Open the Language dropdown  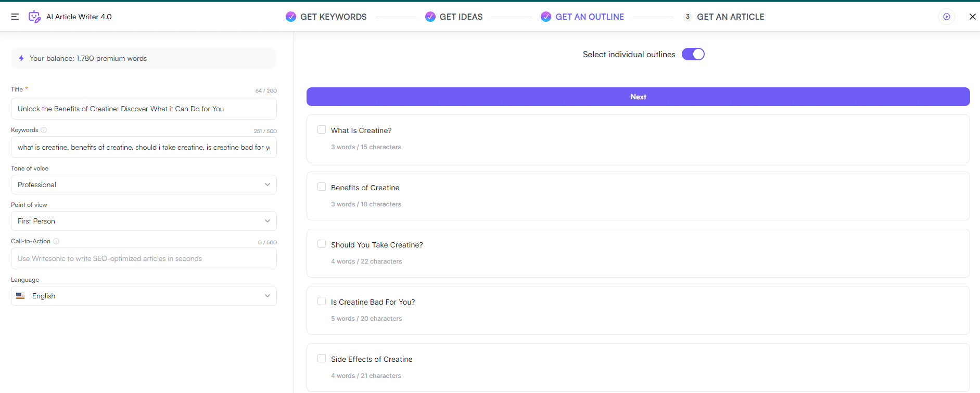click(144, 296)
